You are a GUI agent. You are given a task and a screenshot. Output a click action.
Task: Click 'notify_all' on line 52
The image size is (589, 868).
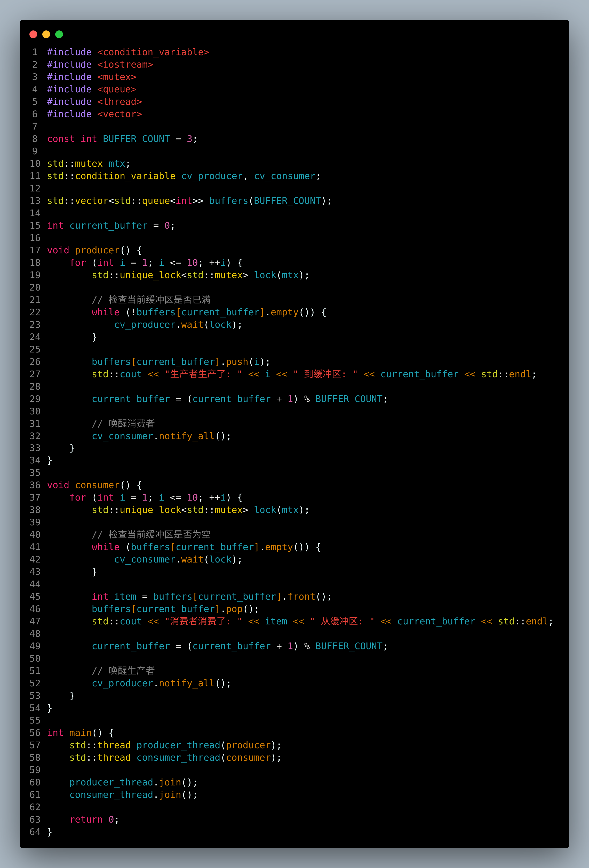click(x=187, y=684)
